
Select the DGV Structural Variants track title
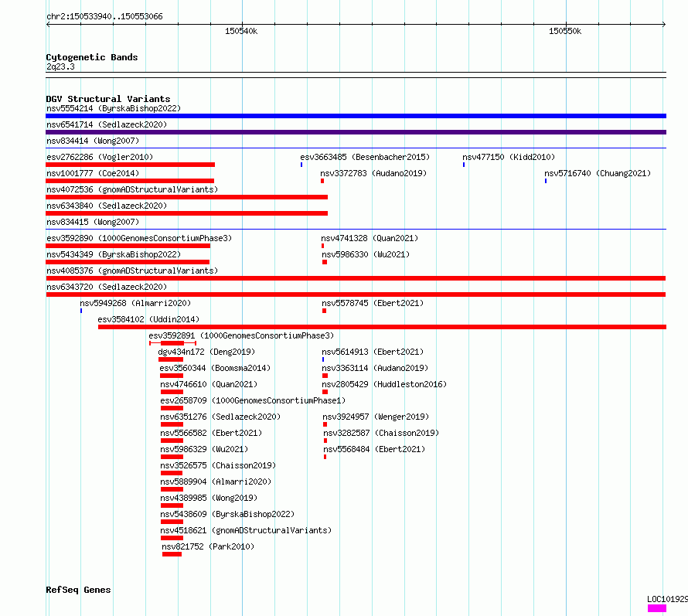(108, 99)
